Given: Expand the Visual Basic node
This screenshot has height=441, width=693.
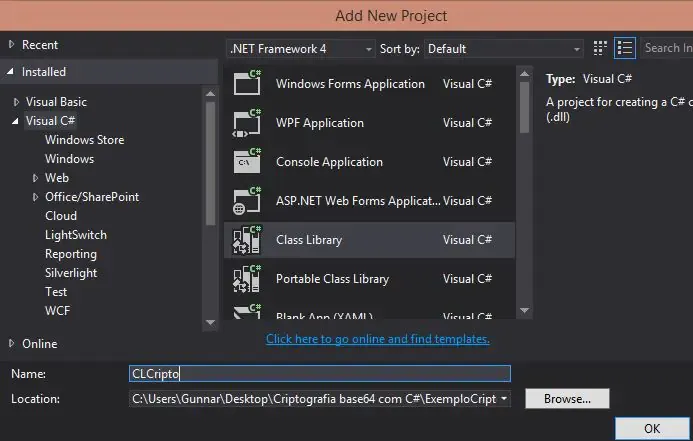Looking at the screenshot, I should 16,102.
